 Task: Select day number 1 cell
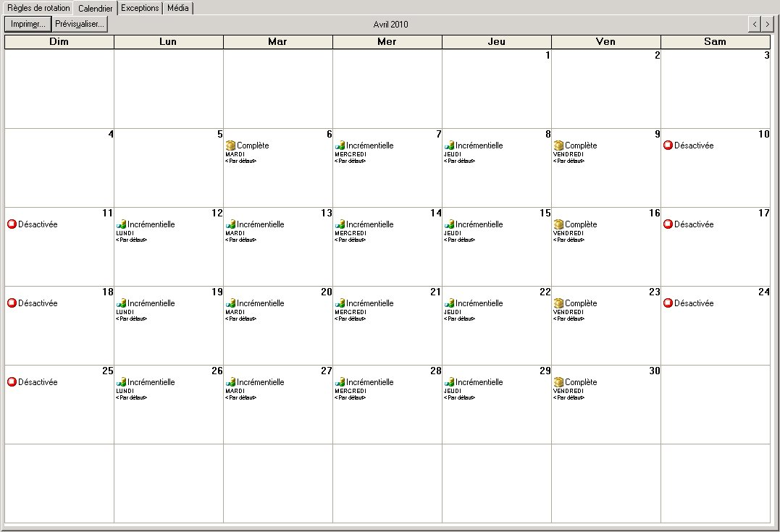tap(497, 89)
